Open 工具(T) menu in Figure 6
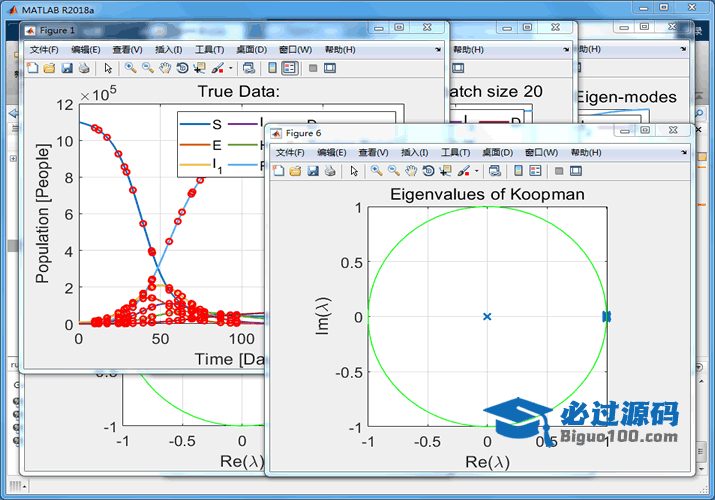Screen dimensions: 715x500 [455, 153]
